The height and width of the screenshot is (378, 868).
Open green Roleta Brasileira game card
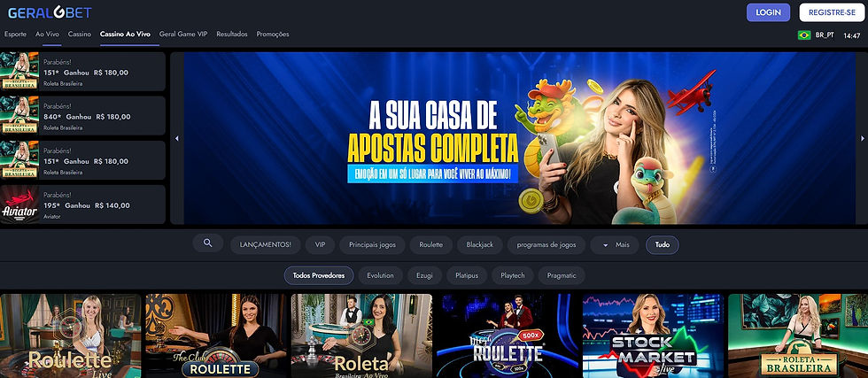tap(798, 336)
